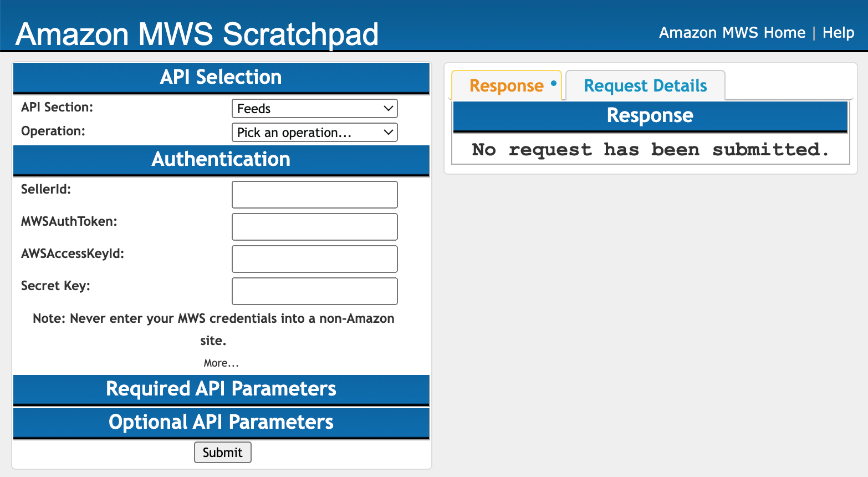The width and height of the screenshot is (868, 477).
Task: Click the Authentication section header
Action: 221,159
